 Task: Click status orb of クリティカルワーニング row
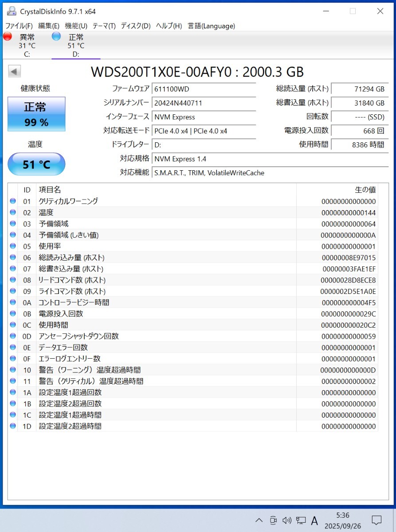[13, 201]
